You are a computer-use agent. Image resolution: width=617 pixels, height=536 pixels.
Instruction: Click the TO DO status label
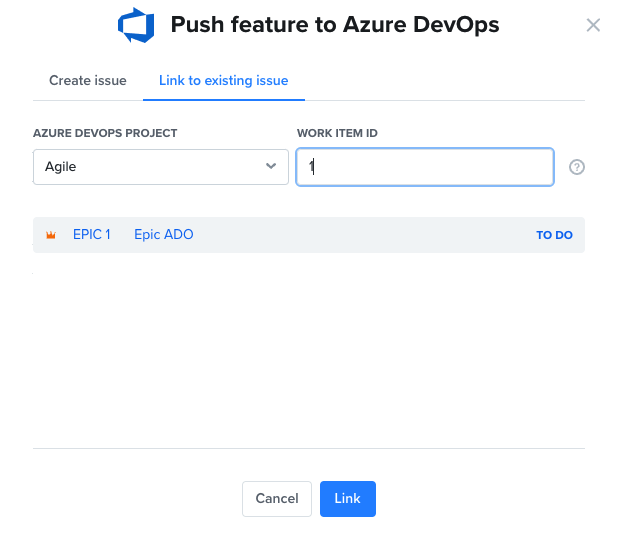click(x=554, y=235)
